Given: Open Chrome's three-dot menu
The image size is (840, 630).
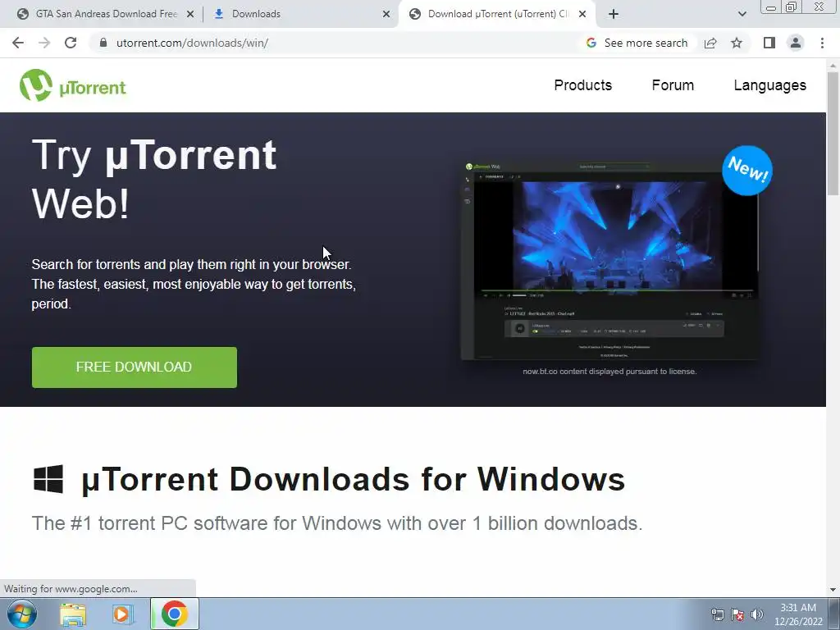Looking at the screenshot, I should [822, 43].
